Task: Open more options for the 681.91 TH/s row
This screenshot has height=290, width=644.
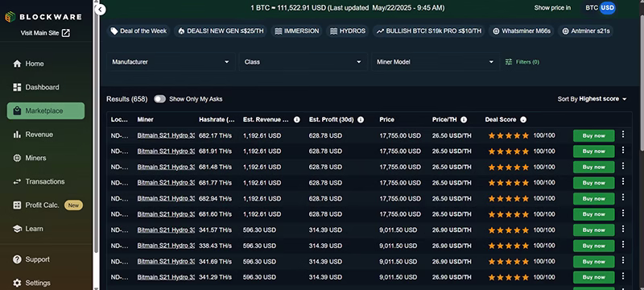Action: pos(622,150)
